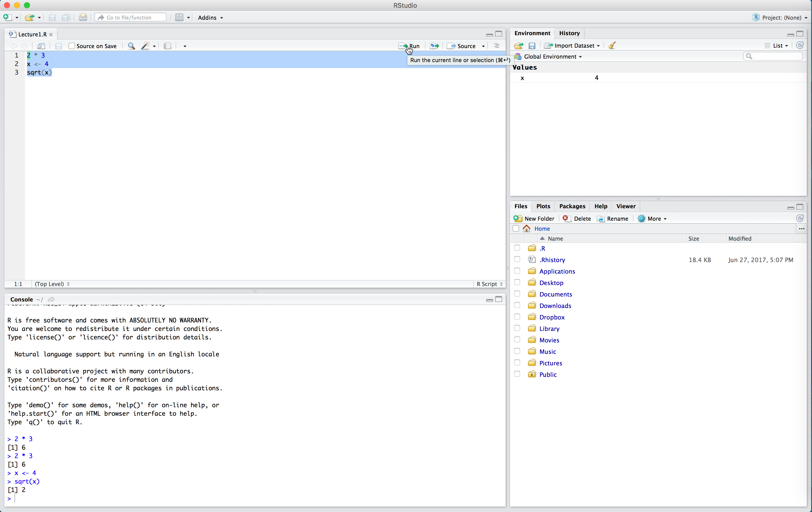Open the Project: (None) menu
The height and width of the screenshot is (512, 812).
click(780, 17)
